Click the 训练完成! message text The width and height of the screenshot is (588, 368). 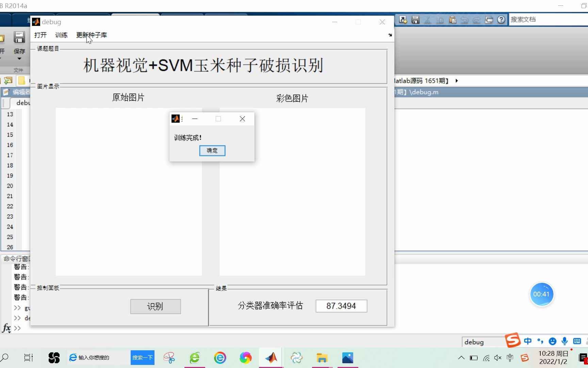[x=188, y=138]
